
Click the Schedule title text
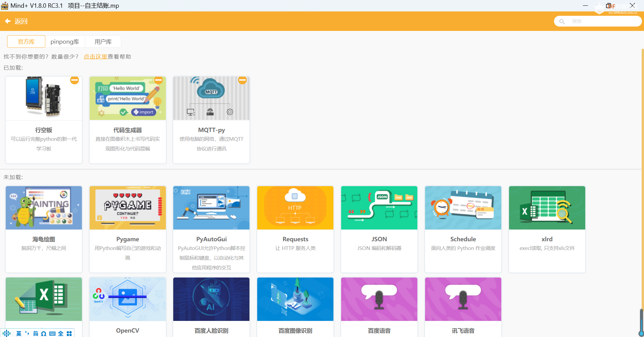pos(463,239)
